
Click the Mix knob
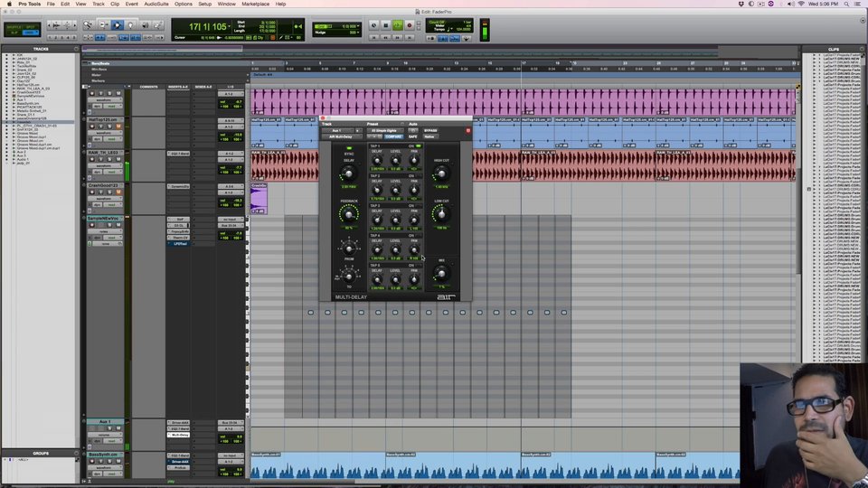tap(441, 273)
